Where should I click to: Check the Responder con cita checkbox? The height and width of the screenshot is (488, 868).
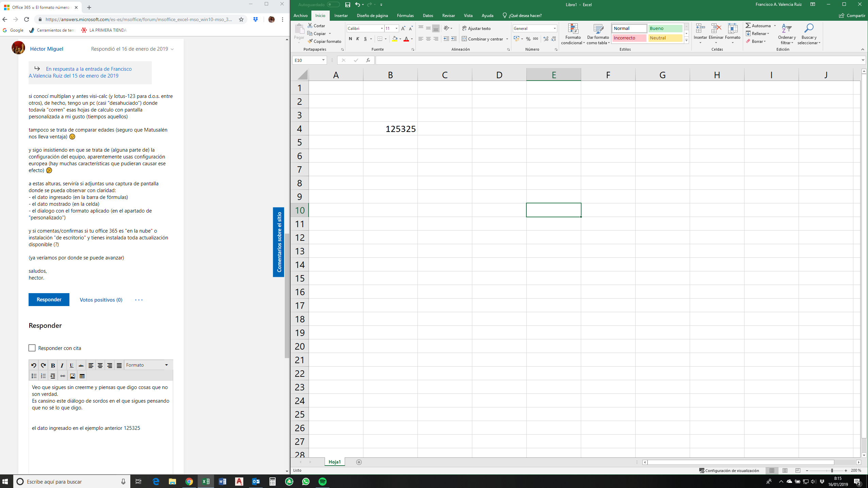32,348
